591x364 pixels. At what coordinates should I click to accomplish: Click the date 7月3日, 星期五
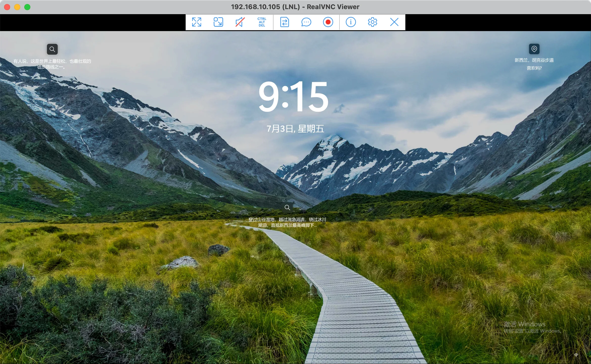[295, 129]
